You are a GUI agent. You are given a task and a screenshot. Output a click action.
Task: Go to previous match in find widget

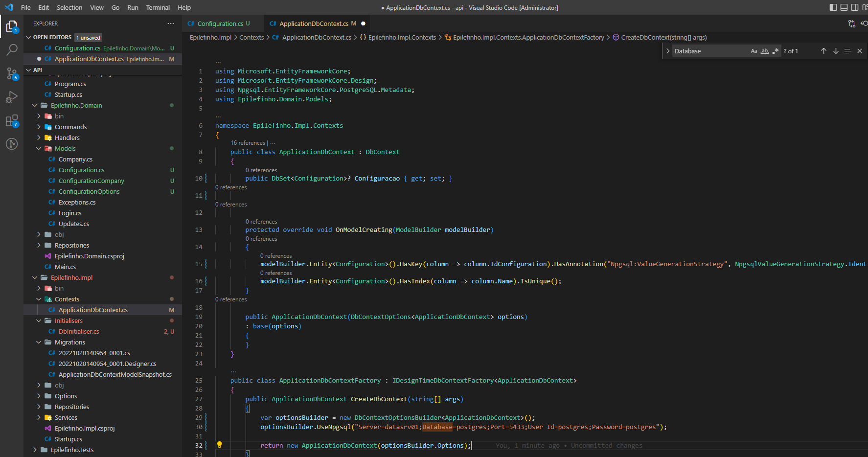(823, 51)
